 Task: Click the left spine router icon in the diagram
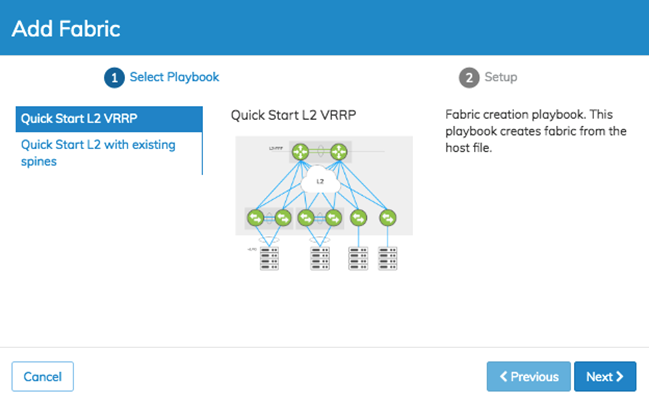300,152
